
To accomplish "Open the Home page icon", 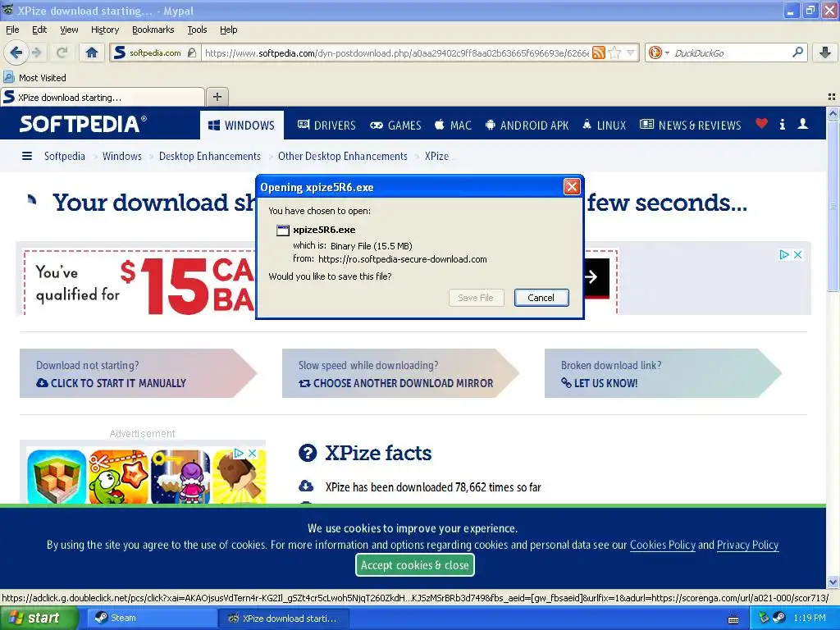I will click(92, 52).
